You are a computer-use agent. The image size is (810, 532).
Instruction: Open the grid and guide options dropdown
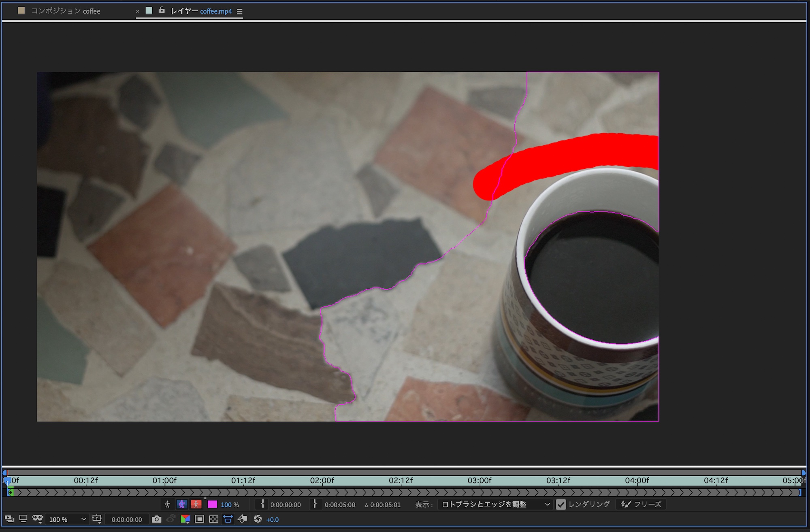coord(97,519)
